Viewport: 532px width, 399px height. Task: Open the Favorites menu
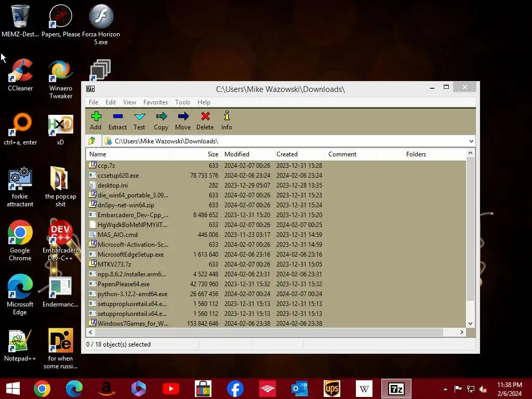(155, 102)
